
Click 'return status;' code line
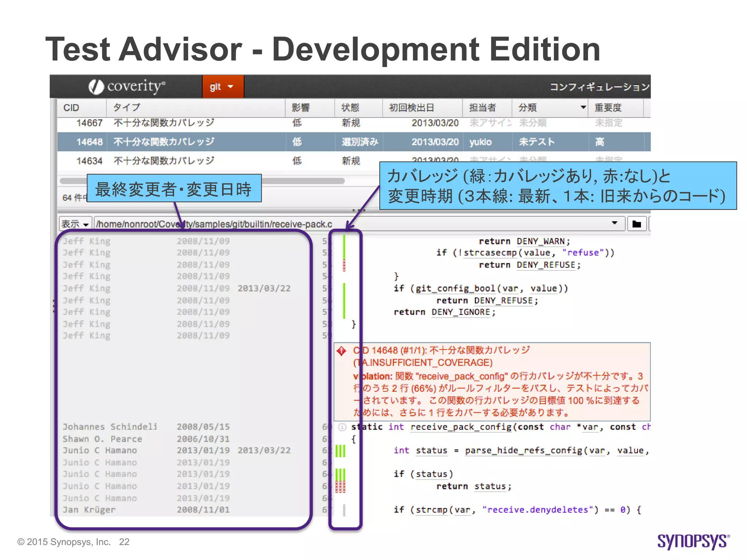tap(474, 486)
